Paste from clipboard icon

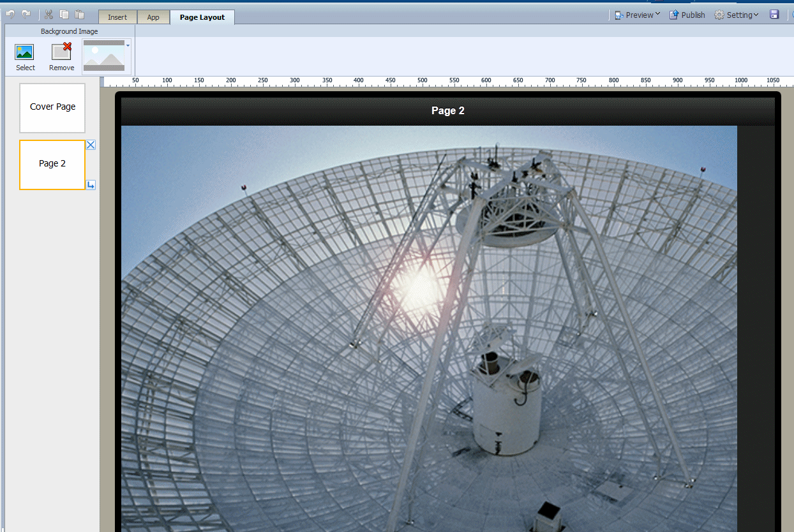[x=80, y=14]
